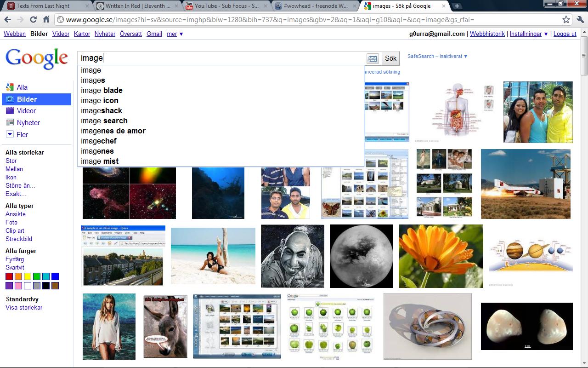Select the Svartvit color filter
The height and width of the screenshot is (368, 588).
pos(15,267)
